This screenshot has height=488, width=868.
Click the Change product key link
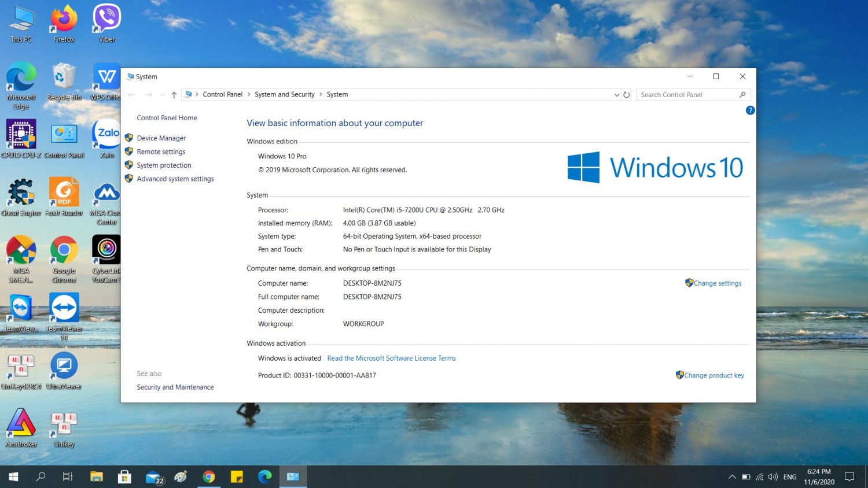[x=713, y=376]
